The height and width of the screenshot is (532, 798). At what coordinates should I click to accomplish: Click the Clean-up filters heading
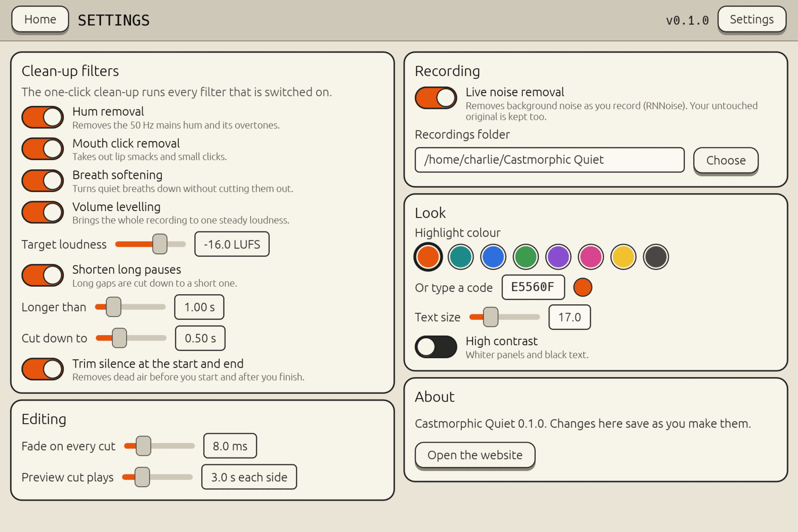(70, 71)
